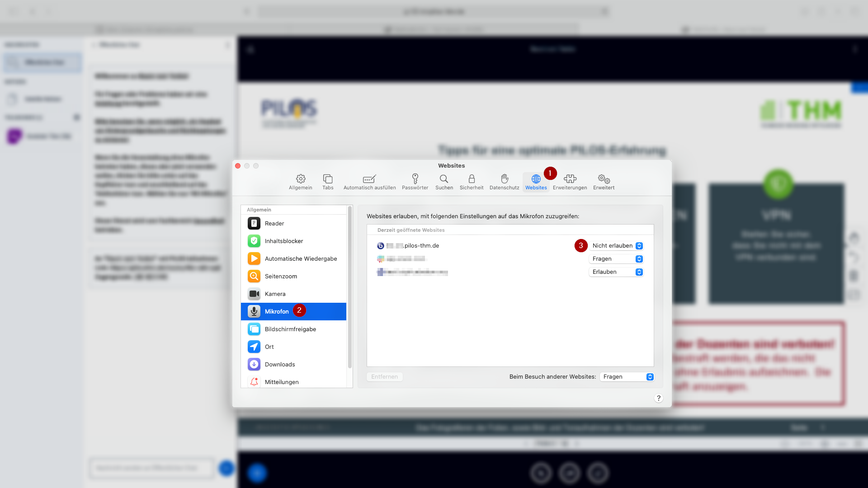Select Ort in the sidebar
868x488 pixels.
coord(294,347)
